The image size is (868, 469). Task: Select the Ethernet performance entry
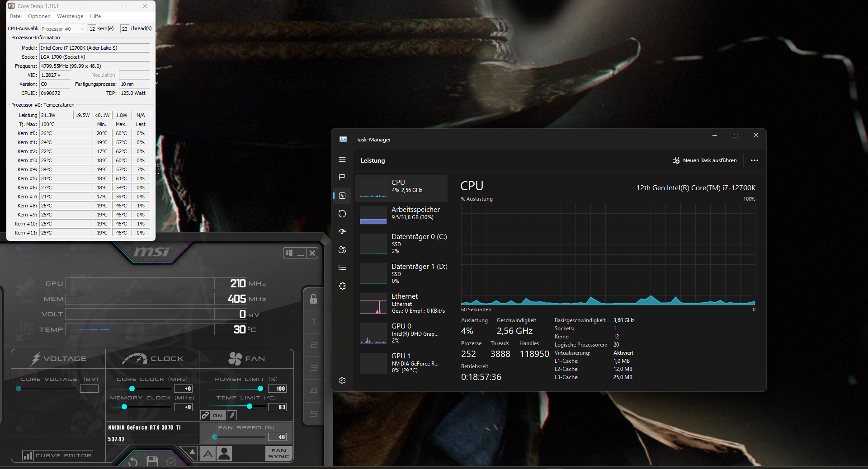pyautogui.click(x=401, y=303)
